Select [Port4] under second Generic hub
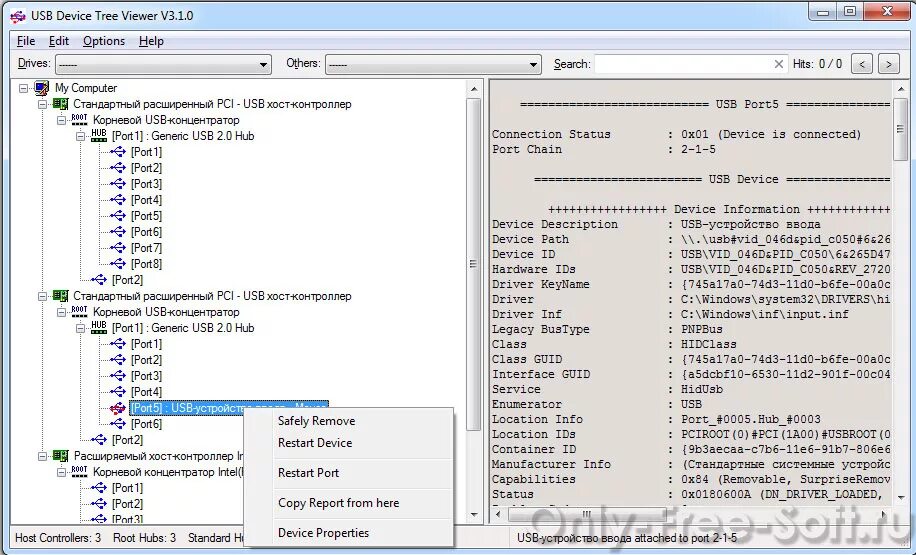 click(146, 392)
